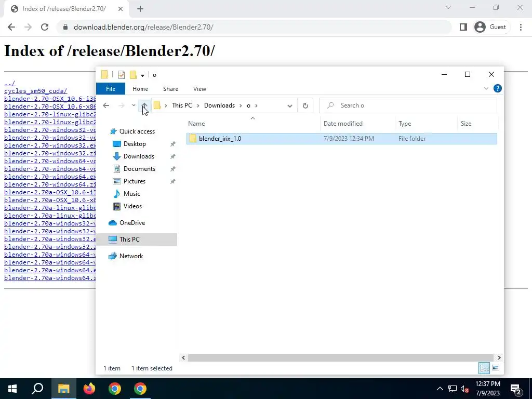Open Pictures in the navigation pane
The image size is (532, 399).
(135, 181)
